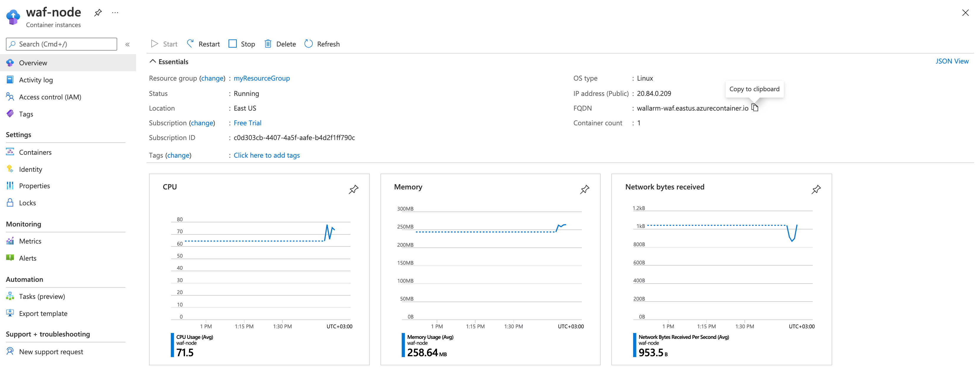Open more options with ellipsis menu
This screenshot has height=373, width=980.
point(115,13)
